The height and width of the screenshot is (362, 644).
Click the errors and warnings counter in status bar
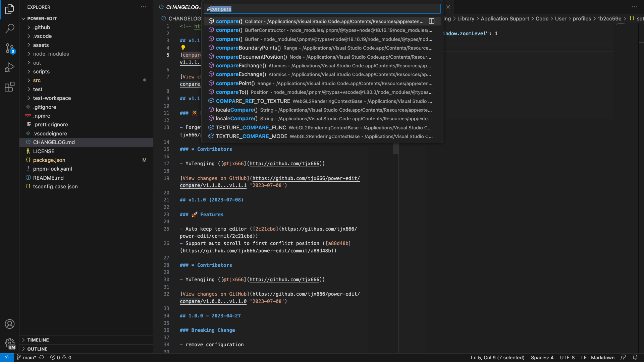(61, 357)
